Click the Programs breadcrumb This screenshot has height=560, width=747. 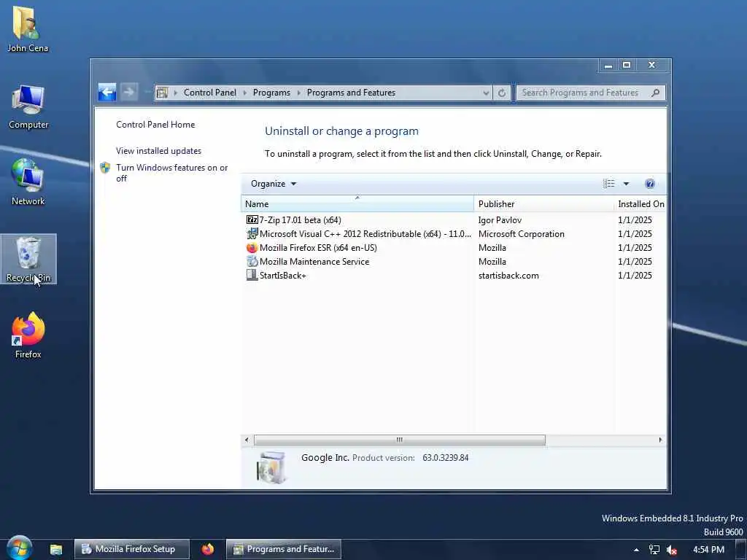click(x=271, y=93)
